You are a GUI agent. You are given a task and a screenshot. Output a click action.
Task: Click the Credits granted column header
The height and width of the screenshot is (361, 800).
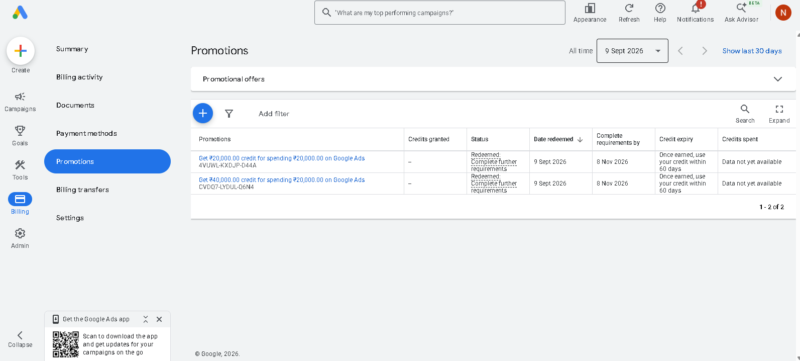(x=429, y=139)
